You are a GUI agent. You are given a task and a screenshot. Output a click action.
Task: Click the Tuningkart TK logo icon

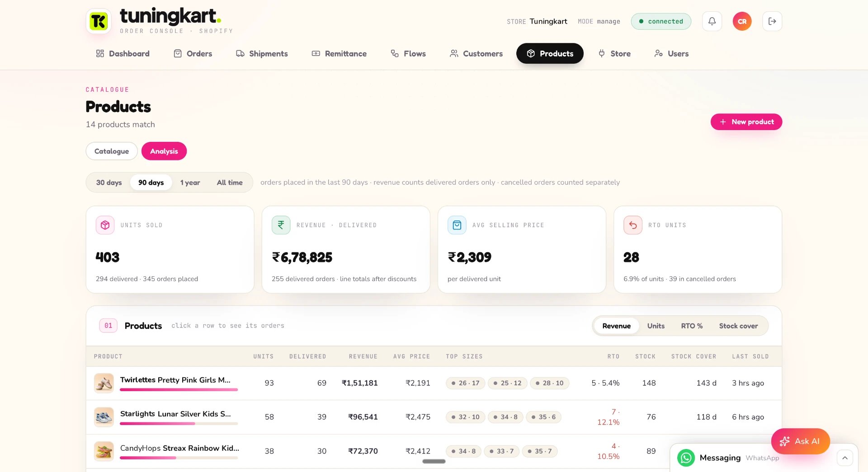[x=99, y=21]
